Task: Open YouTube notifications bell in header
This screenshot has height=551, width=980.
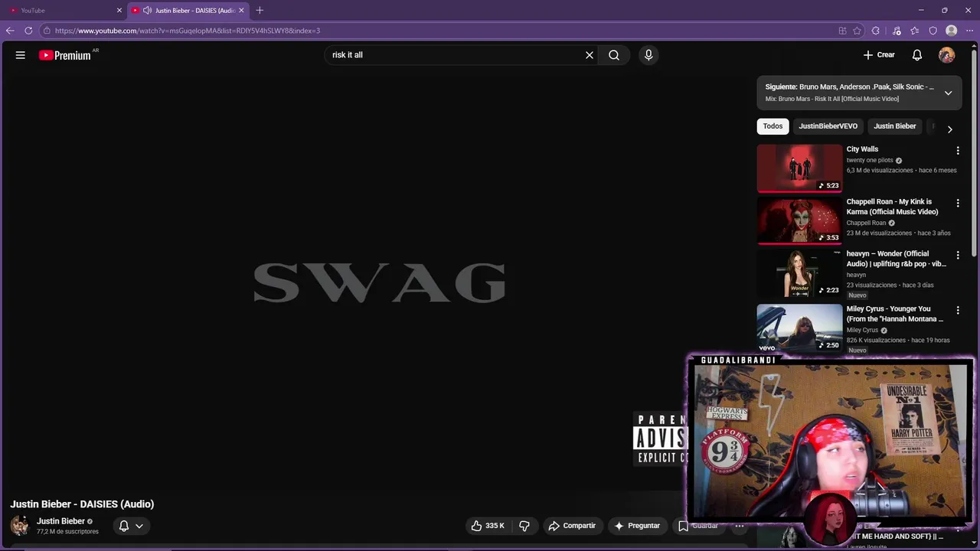Action: click(x=917, y=55)
